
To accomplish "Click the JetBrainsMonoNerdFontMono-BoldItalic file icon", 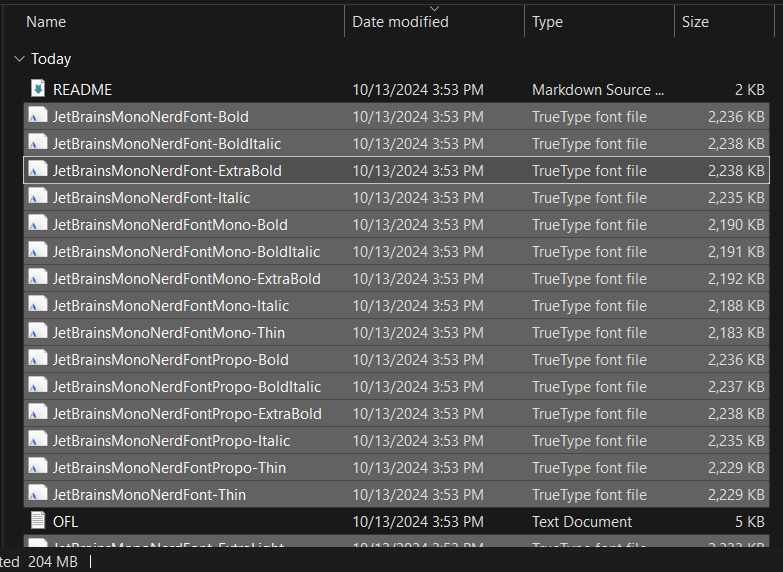I will click(38, 252).
